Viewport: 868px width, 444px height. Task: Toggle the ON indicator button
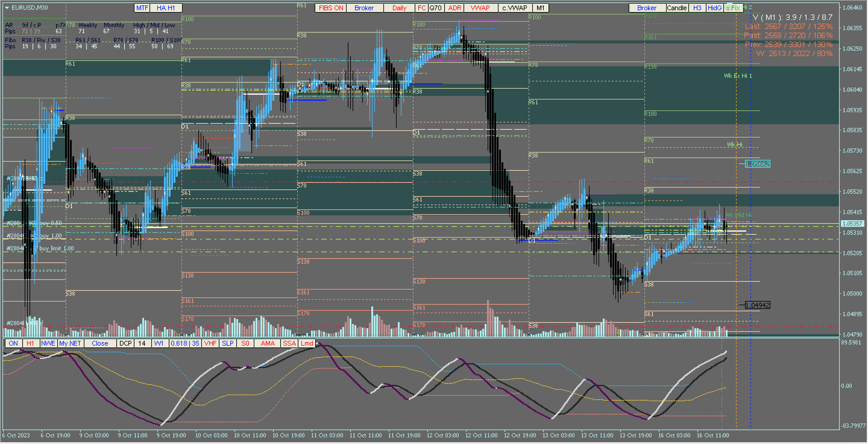(13, 343)
